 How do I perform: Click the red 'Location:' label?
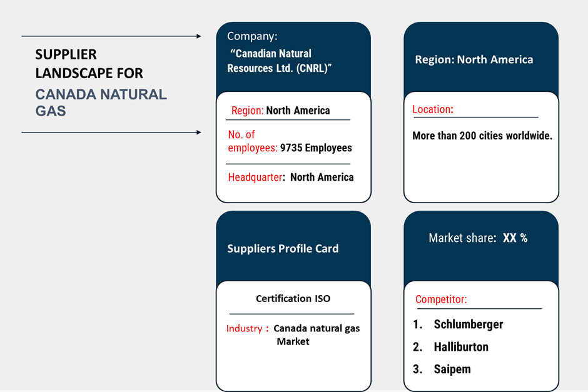click(433, 109)
